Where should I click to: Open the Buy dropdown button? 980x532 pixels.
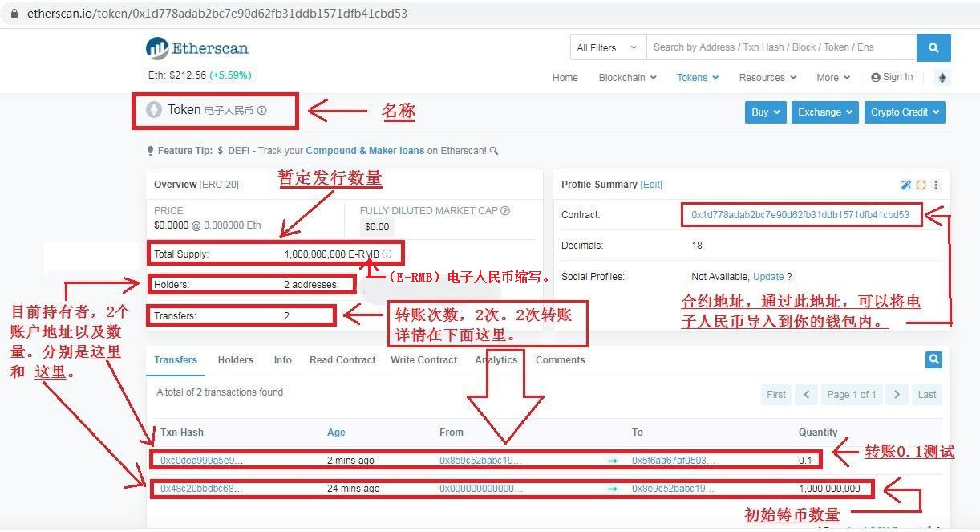tap(766, 112)
